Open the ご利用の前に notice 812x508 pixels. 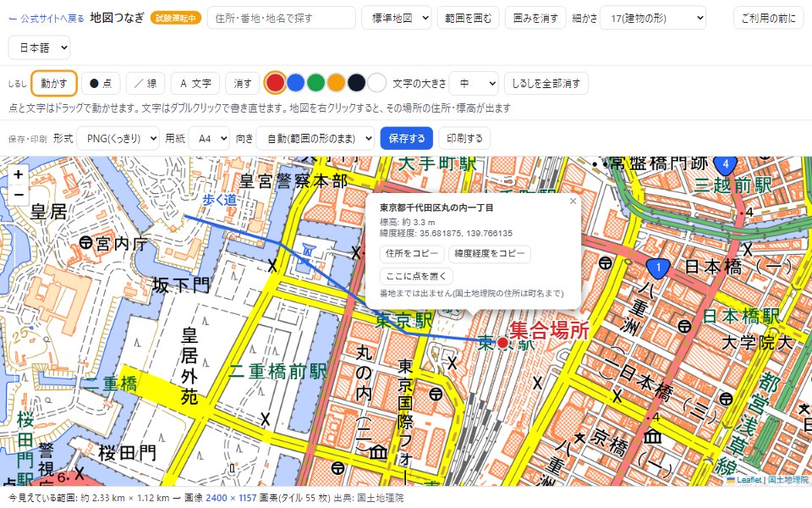pos(769,18)
